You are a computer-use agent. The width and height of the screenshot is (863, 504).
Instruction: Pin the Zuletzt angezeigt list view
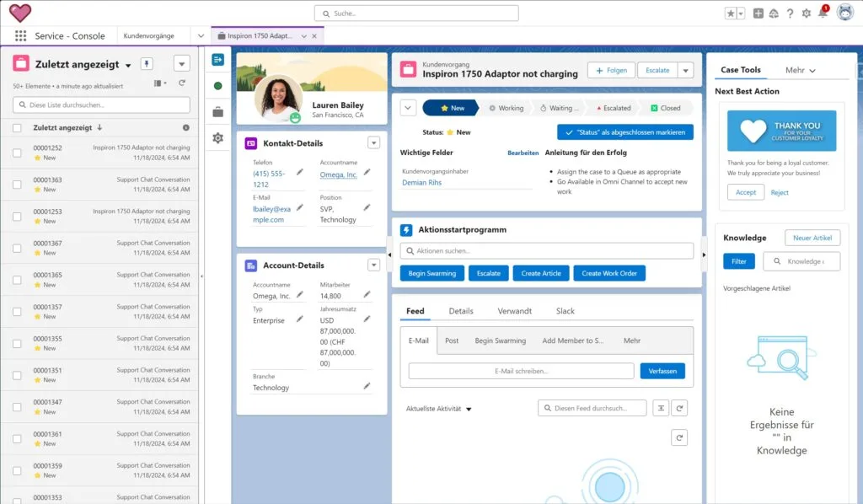pos(147,64)
